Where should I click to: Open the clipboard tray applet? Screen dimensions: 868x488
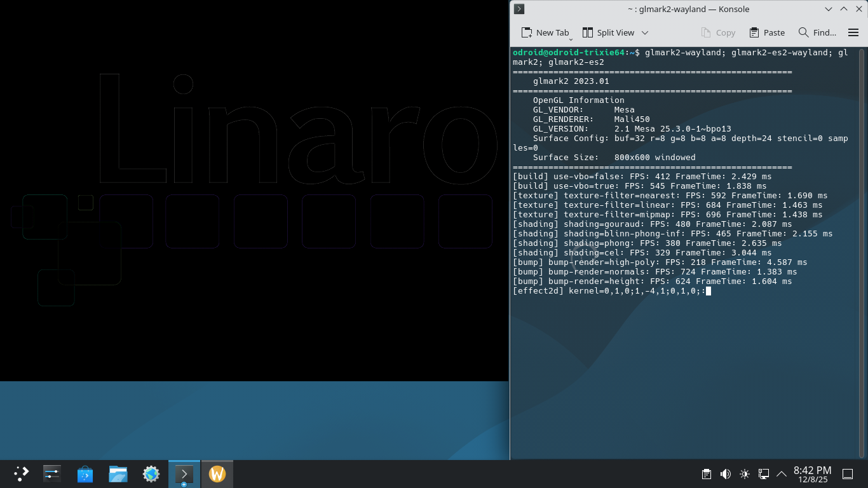click(706, 474)
